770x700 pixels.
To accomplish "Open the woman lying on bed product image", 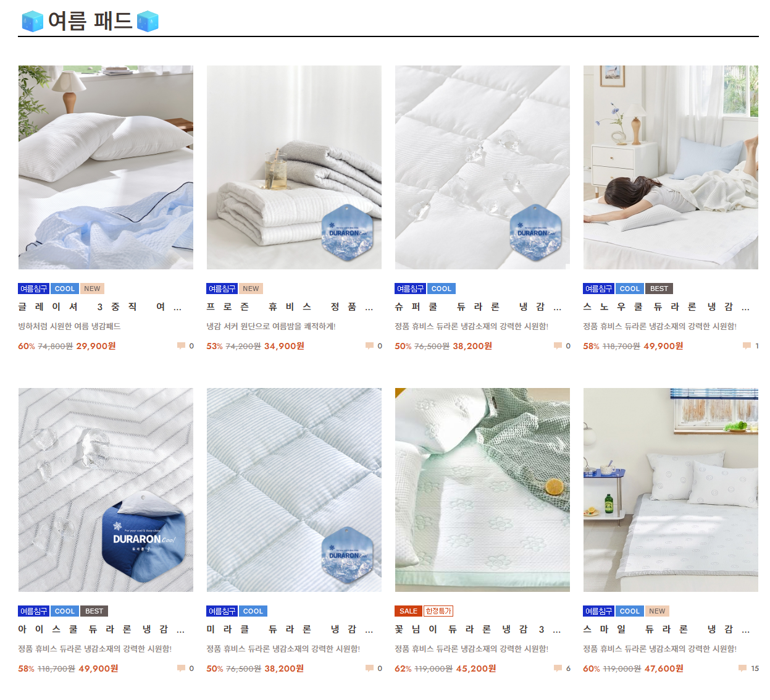I will (x=671, y=167).
